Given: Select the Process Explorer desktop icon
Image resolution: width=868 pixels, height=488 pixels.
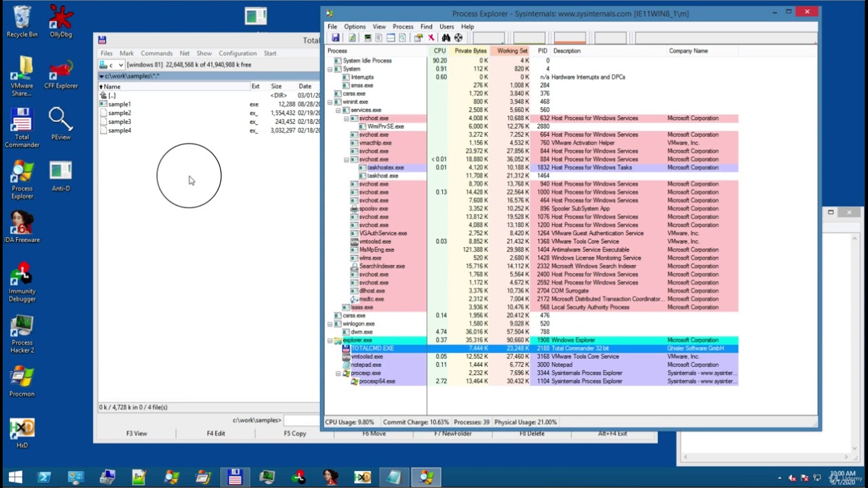Looking at the screenshot, I should point(22,180).
